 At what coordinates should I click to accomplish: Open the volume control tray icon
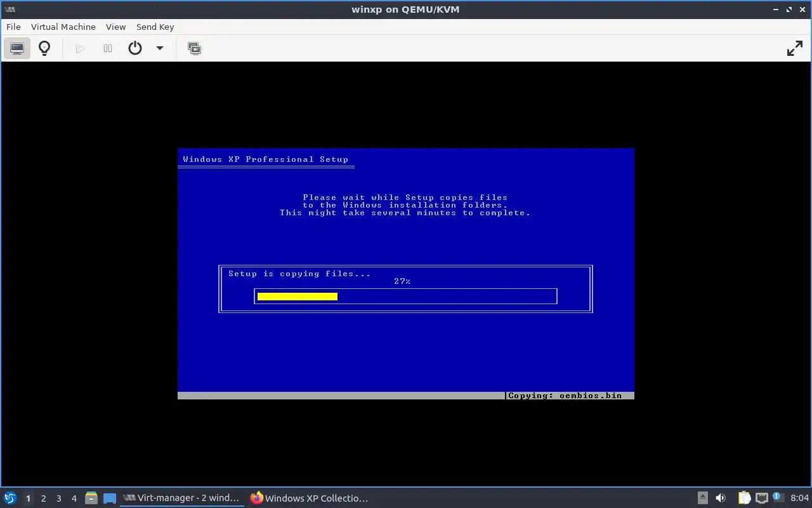click(721, 498)
